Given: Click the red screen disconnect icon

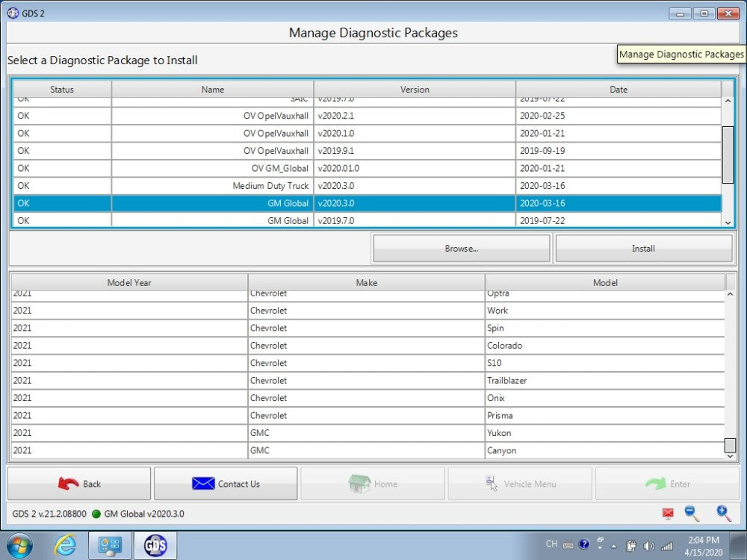Looking at the screenshot, I should tap(667, 513).
